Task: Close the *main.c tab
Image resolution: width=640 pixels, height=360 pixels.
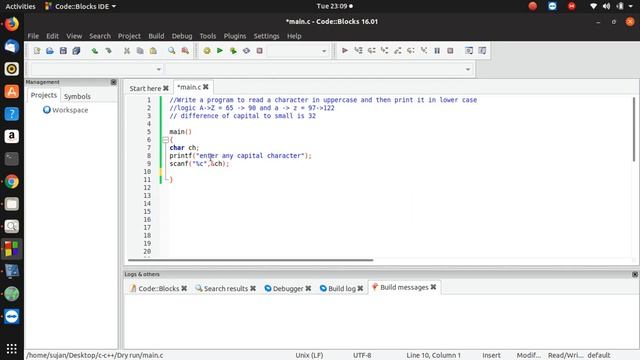Action: tap(206, 87)
